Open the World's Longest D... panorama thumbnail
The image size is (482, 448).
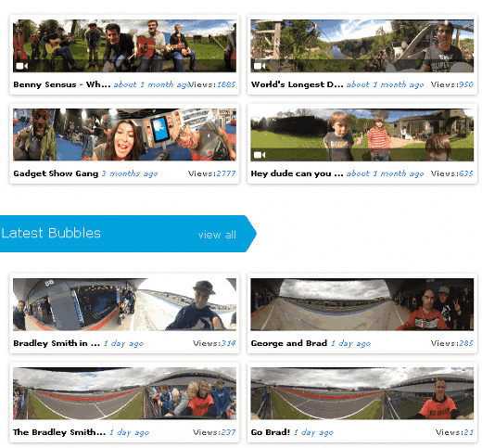tap(362, 45)
